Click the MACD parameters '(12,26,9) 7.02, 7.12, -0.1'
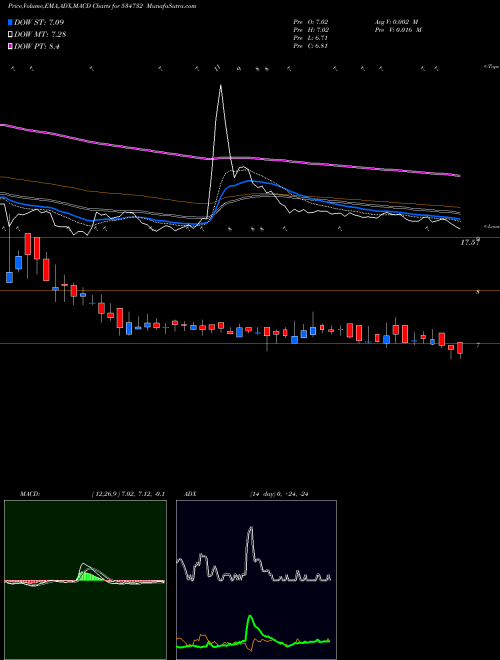The height and width of the screenshot is (660, 500). pos(128,494)
